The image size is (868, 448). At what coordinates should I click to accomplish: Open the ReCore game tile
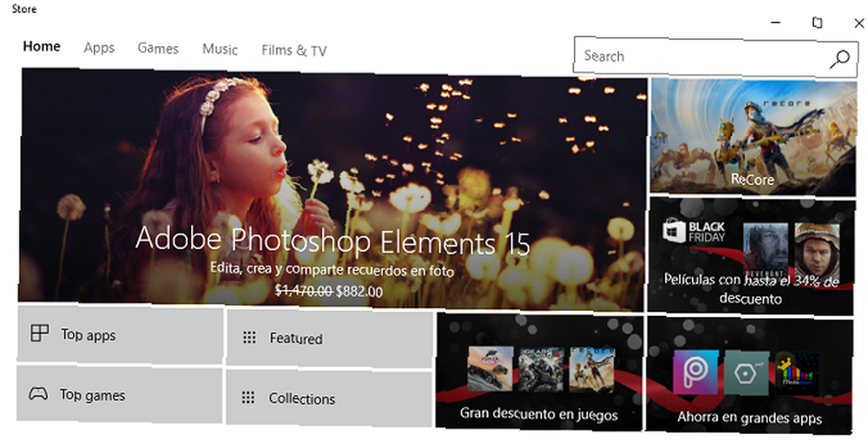pyautogui.click(x=753, y=137)
